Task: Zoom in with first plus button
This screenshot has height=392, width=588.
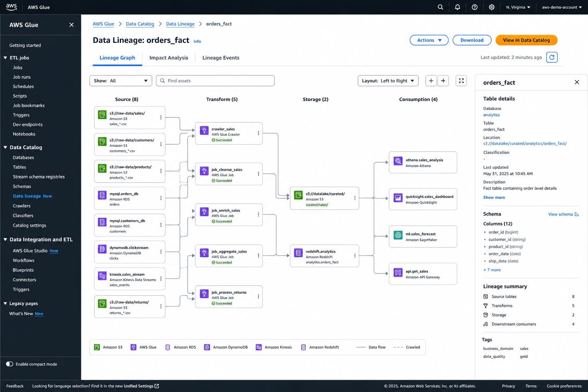Action: (x=431, y=81)
